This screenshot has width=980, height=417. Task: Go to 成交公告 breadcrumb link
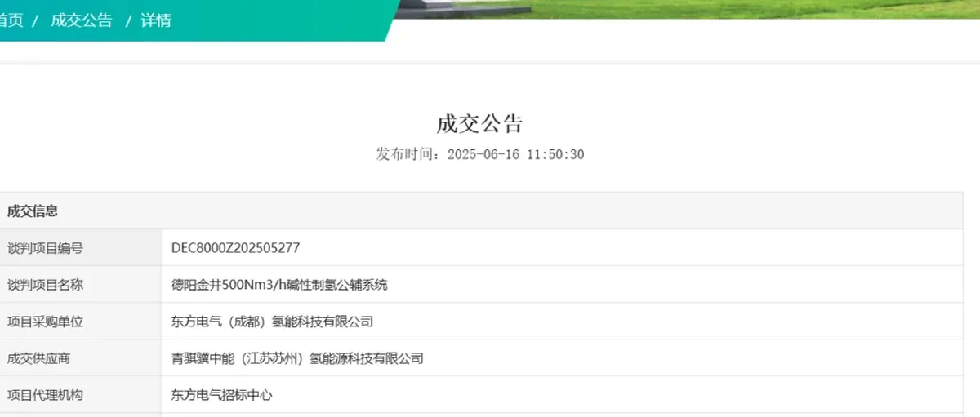82,20
